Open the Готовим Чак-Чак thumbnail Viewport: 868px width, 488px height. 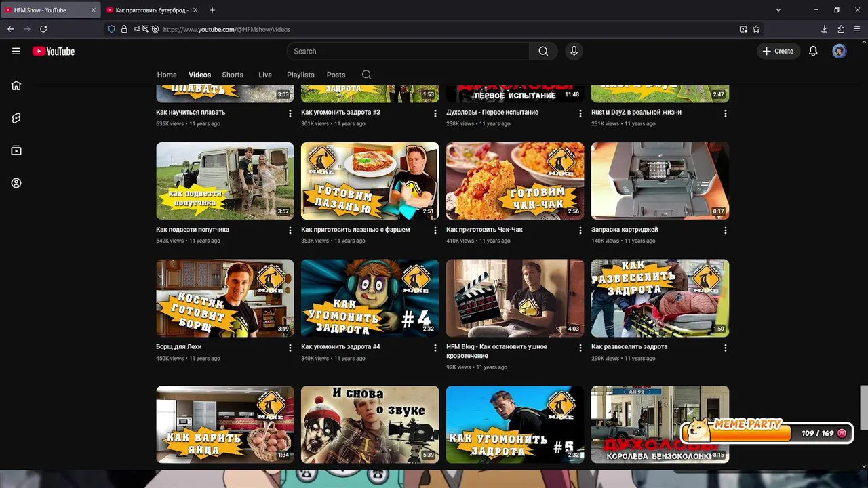(x=515, y=181)
